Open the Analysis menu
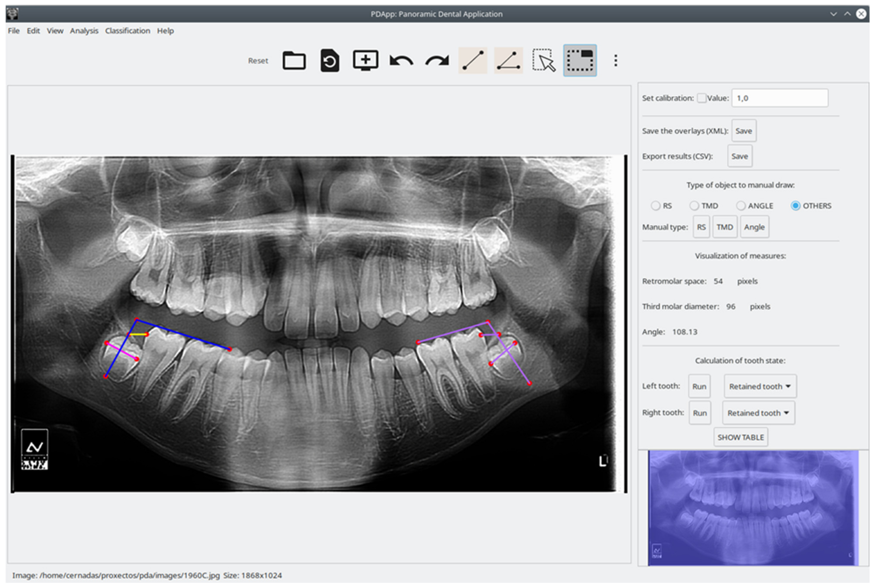Screen dimensions: 875x588 [x=84, y=31]
